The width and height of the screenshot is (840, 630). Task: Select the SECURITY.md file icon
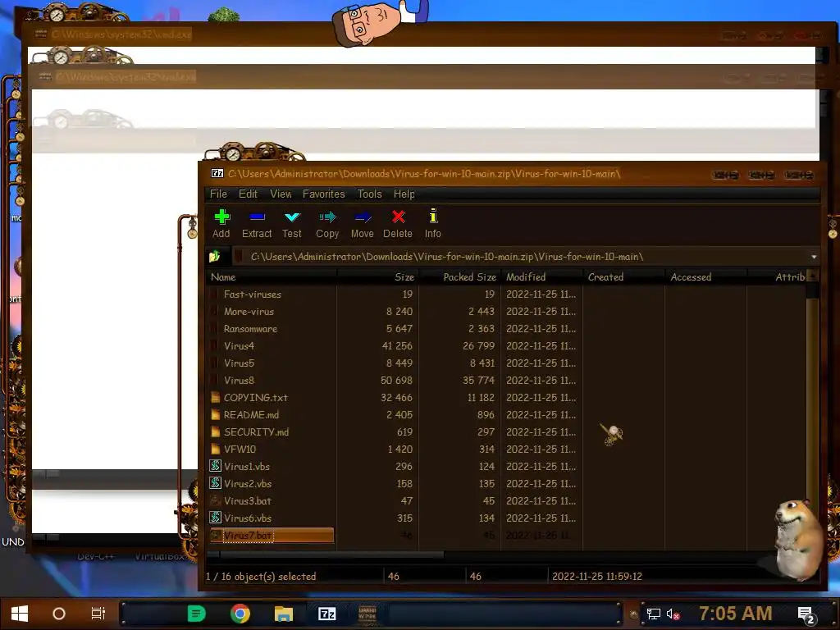(x=216, y=431)
